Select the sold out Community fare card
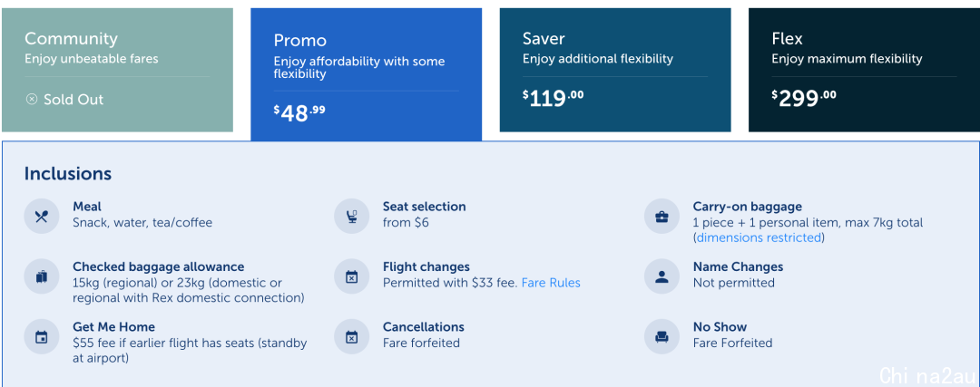 117,70
